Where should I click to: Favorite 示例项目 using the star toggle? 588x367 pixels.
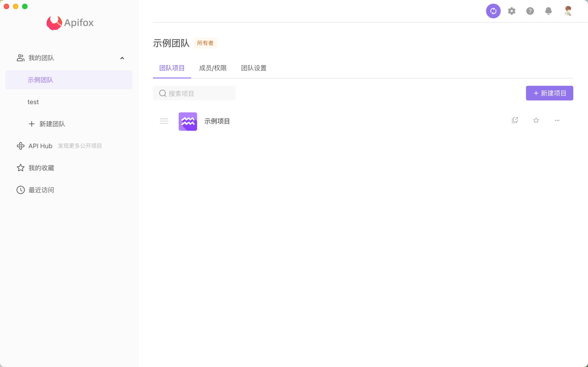click(536, 120)
